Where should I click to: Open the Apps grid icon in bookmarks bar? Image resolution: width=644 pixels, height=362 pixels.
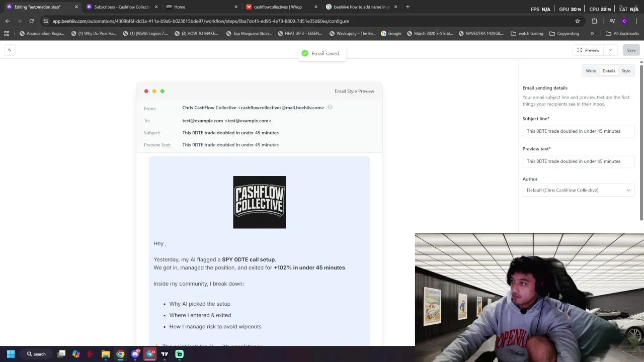click(x=7, y=33)
